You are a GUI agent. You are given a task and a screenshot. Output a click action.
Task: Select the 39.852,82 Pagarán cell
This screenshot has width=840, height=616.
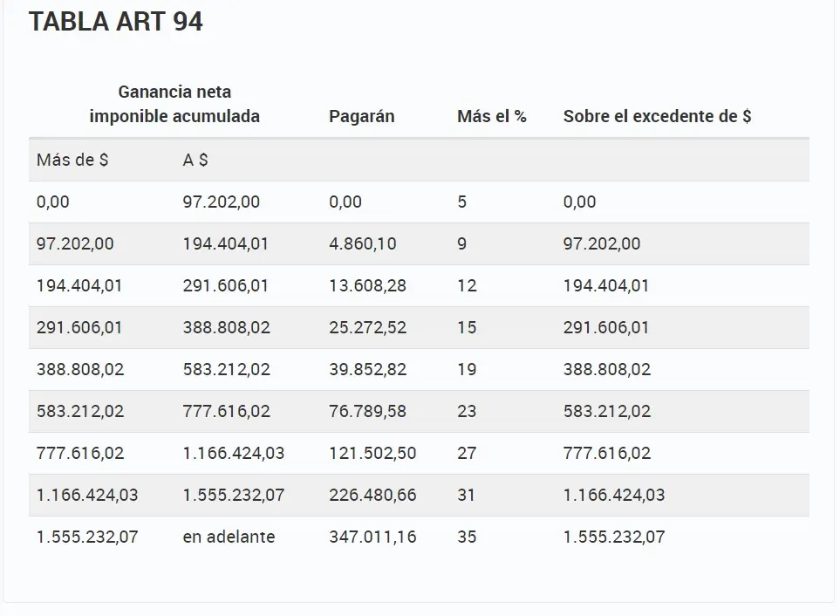367,369
